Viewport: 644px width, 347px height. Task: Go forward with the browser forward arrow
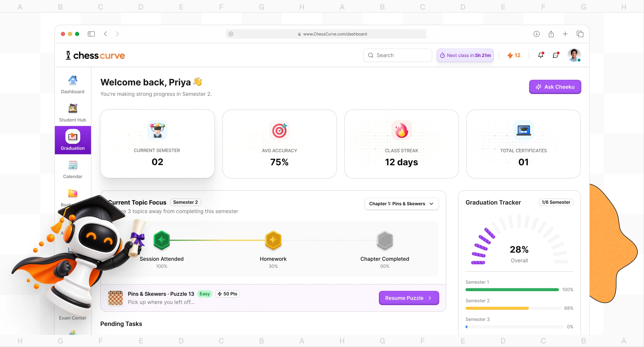117,34
